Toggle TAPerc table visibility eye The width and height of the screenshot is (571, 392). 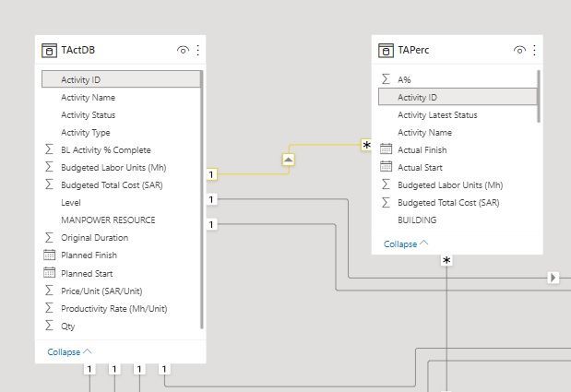[519, 50]
